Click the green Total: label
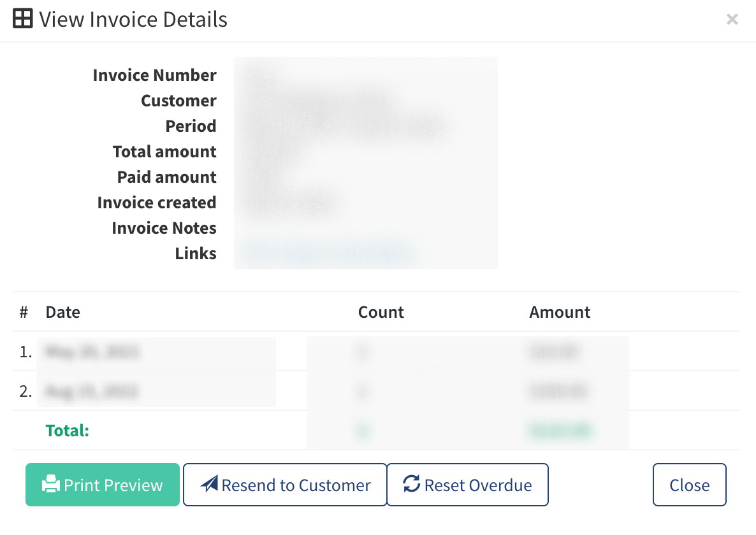 pyautogui.click(x=68, y=431)
